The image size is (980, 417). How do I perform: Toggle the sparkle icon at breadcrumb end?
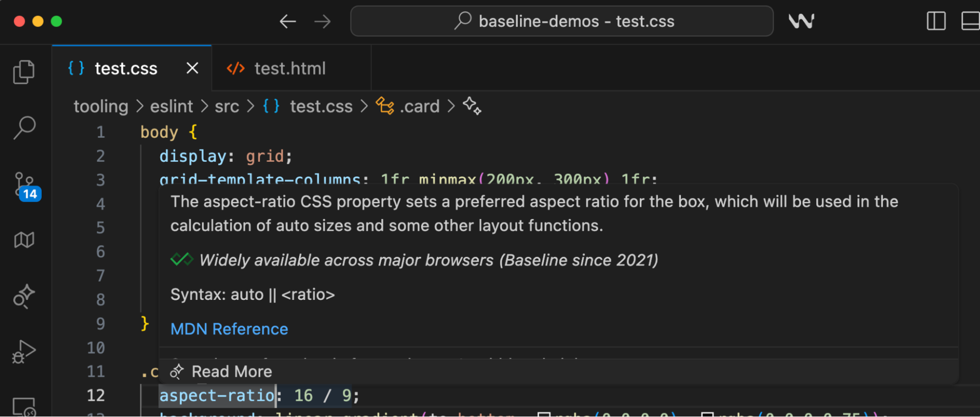[x=472, y=106]
